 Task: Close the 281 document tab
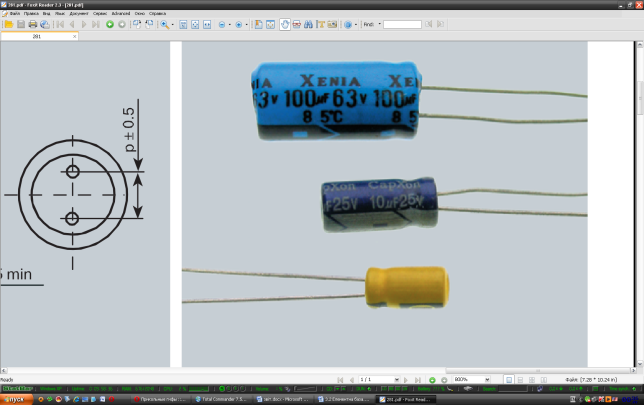(x=74, y=37)
